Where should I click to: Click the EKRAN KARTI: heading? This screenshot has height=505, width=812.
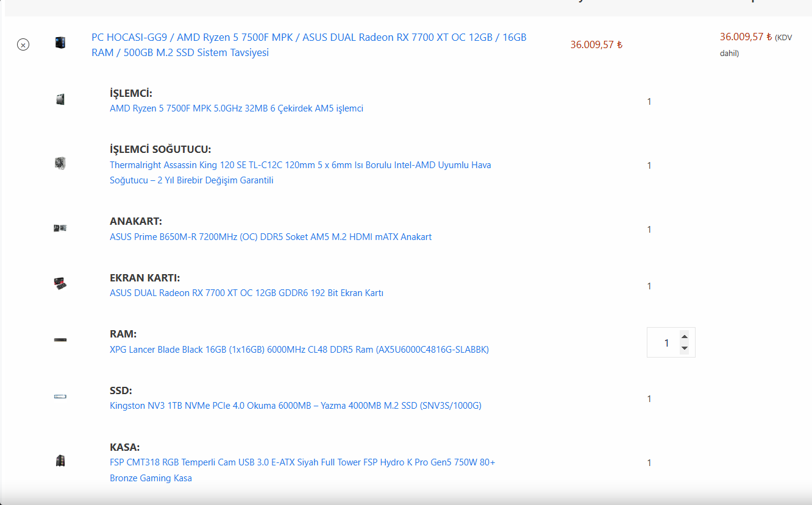[145, 278]
